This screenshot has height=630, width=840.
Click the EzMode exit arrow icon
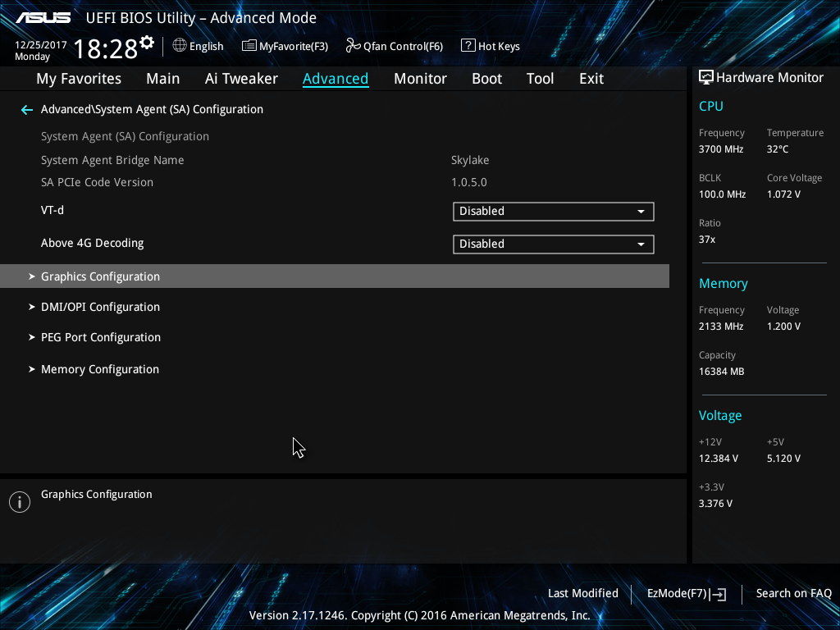tap(719, 594)
